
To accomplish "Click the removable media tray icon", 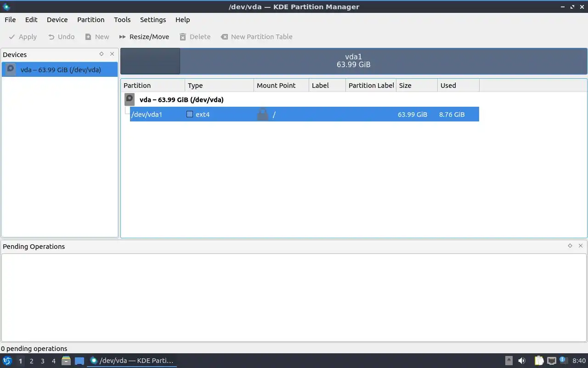I will click(509, 361).
